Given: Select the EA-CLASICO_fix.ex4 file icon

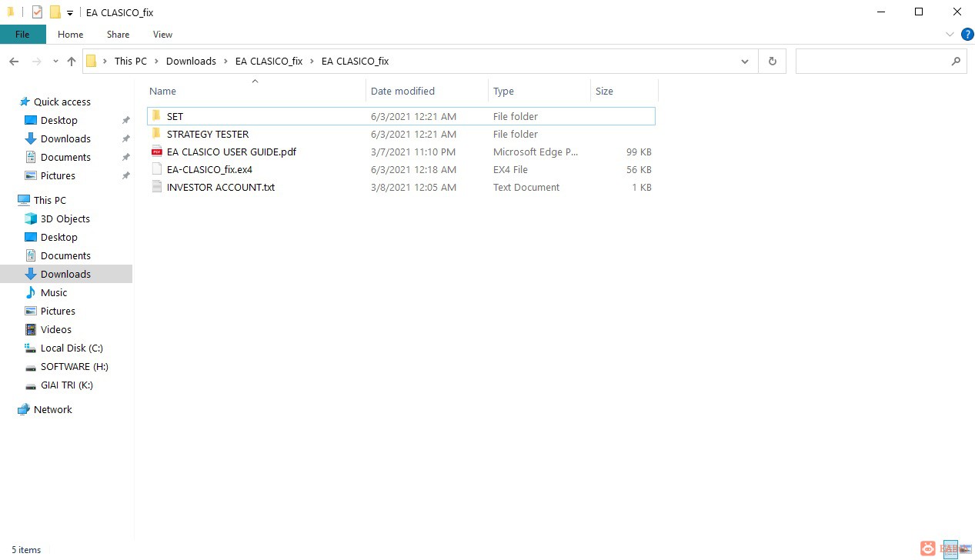Looking at the screenshot, I should click(x=157, y=169).
